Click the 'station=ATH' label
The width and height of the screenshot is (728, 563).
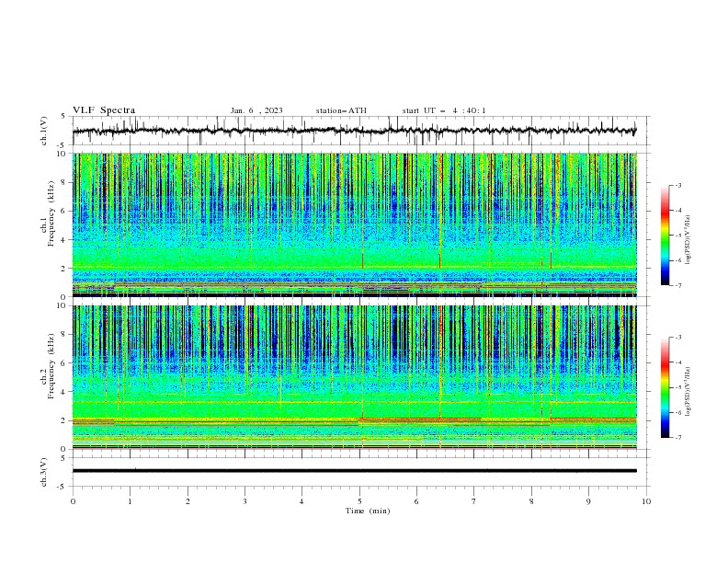point(341,110)
